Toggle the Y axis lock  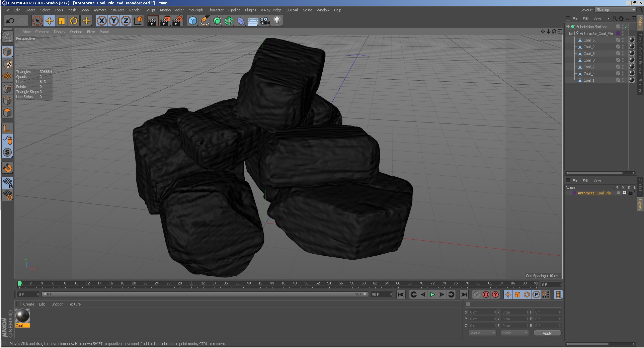(x=114, y=21)
